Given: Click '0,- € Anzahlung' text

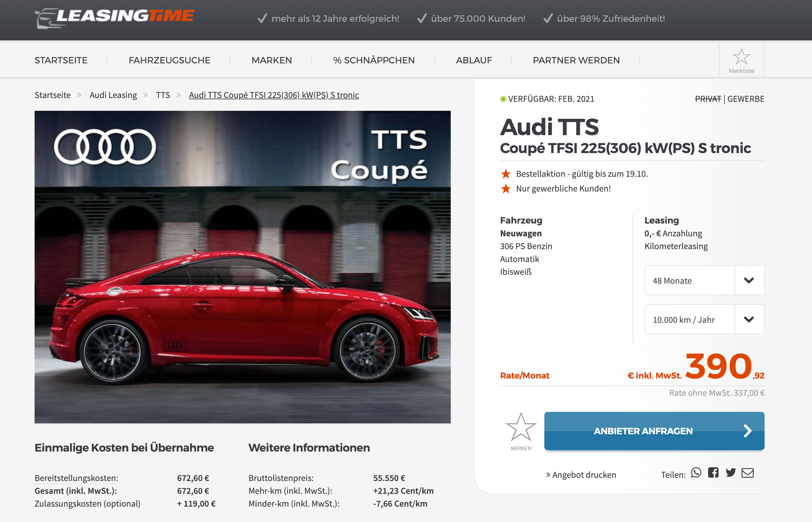Looking at the screenshot, I should [x=673, y=233].
